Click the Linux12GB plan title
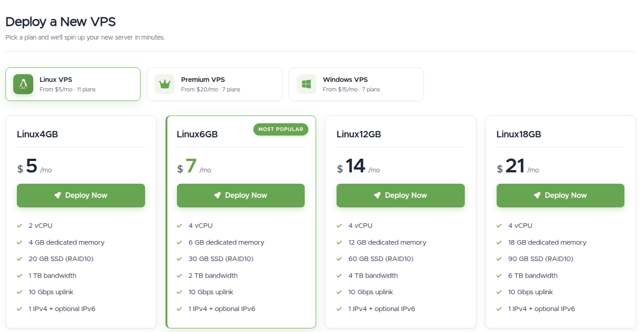Image resolution: width=644 pixels, height=332 pixels. coord(359,134)
